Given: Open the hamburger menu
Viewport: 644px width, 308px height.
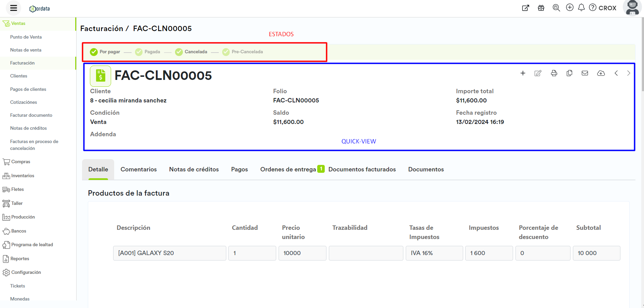Looking at the screenshot, I should 14,8.
